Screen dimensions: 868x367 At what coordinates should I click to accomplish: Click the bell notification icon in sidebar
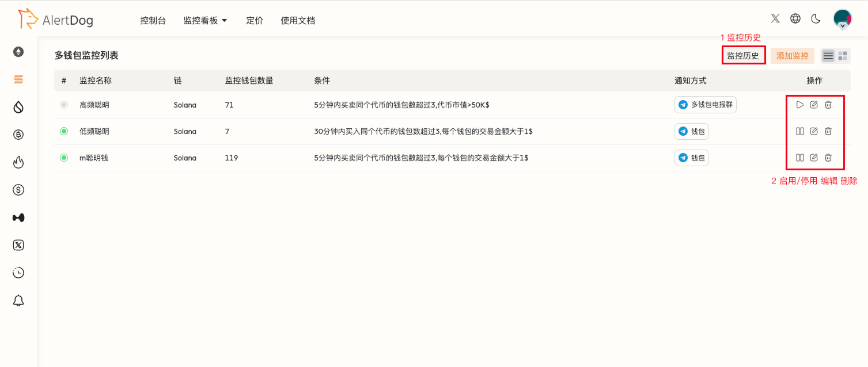(18, 300)
